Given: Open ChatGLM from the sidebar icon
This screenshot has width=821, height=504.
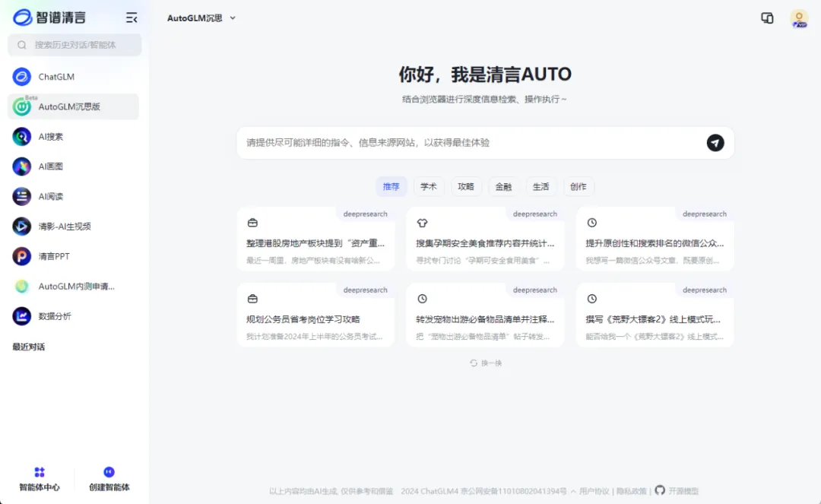Looking at the screenshot, I should tap(21, 77).
